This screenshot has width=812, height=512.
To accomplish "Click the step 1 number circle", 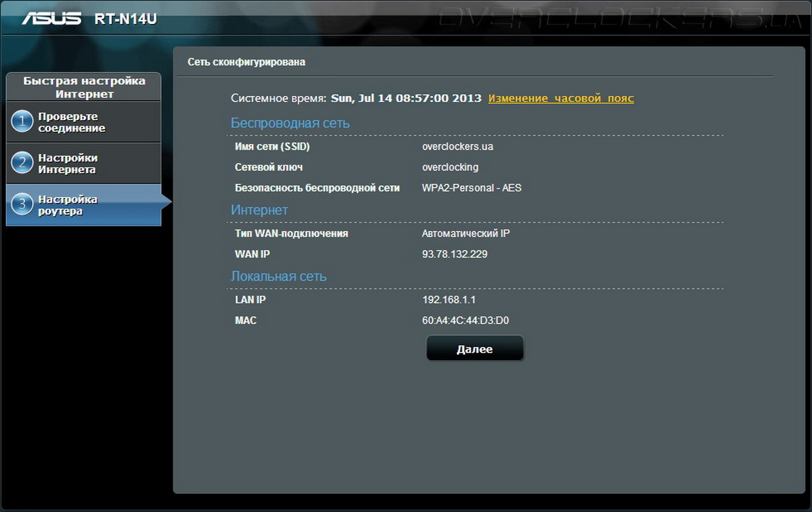I will coord(22,121).
